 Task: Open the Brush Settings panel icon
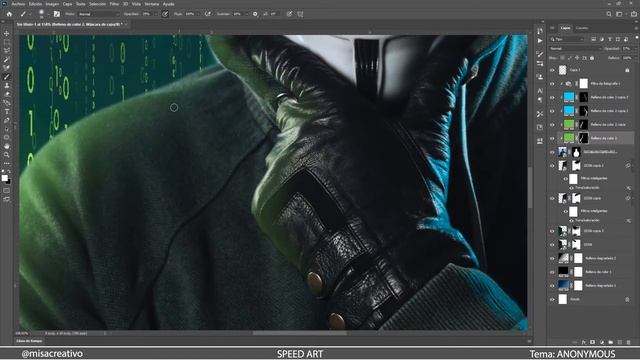57,14
